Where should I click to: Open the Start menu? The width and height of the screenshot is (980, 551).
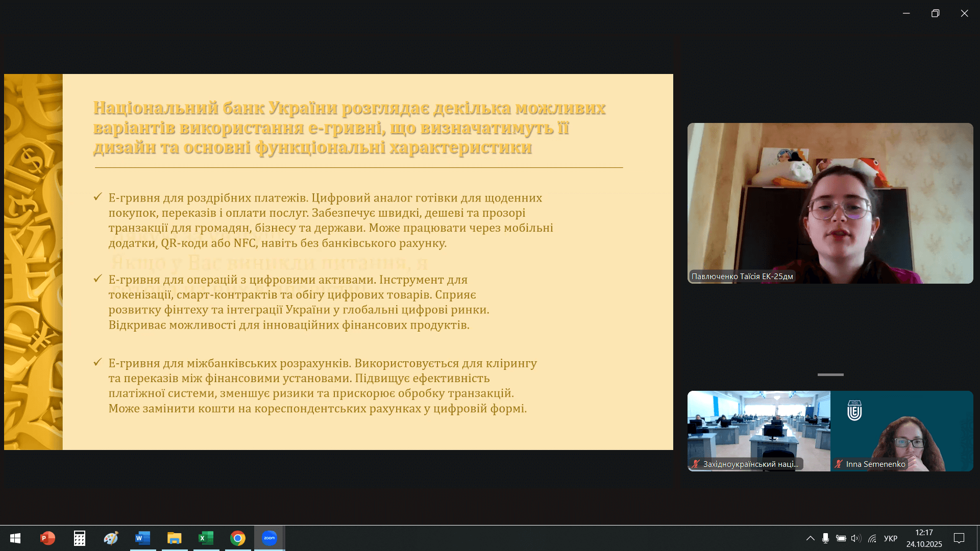(15, 538)
